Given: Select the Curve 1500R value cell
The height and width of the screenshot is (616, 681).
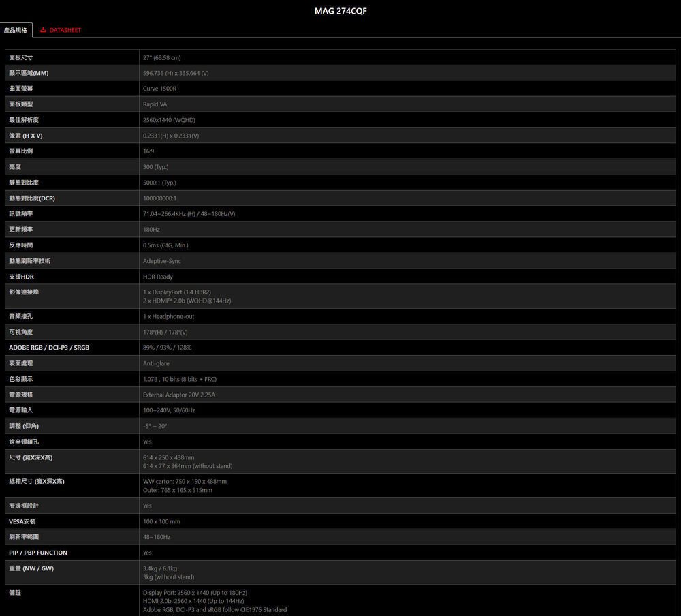Looking at the screenshot, I should coord(159,89).
